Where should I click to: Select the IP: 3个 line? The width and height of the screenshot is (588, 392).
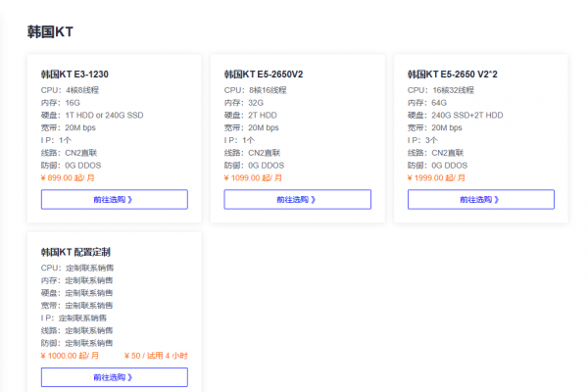click(422, 140)
